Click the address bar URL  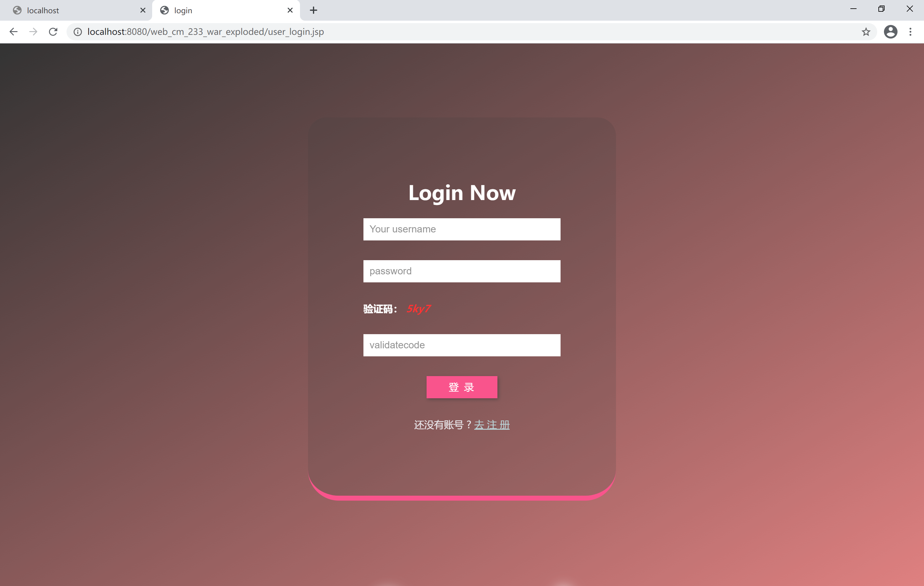[206, 32]
